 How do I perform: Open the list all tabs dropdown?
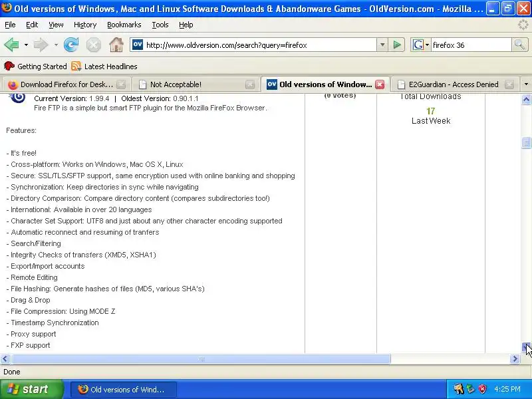coord(526,84)
